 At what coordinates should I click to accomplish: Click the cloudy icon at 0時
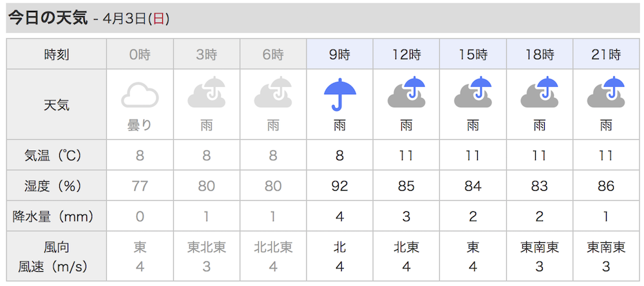click(x=140, y=95)
